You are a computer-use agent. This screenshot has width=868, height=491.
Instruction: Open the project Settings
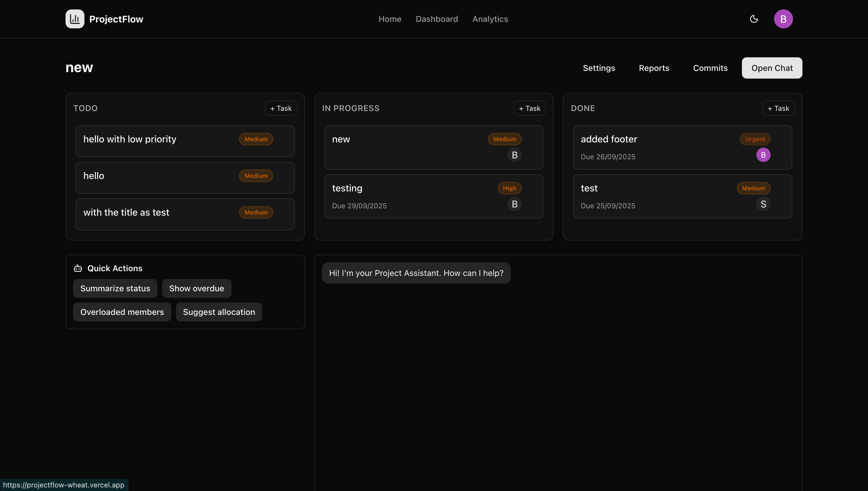(x=599, y=68)
